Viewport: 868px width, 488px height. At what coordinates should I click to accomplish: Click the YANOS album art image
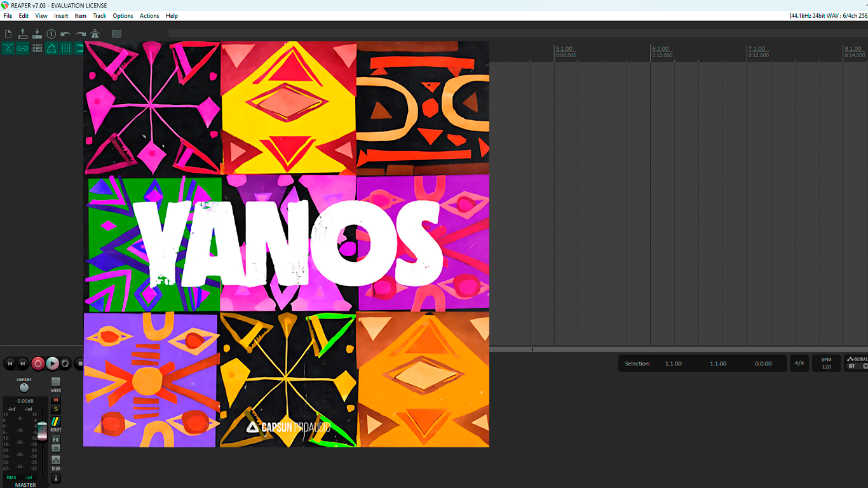pos(287,244)
